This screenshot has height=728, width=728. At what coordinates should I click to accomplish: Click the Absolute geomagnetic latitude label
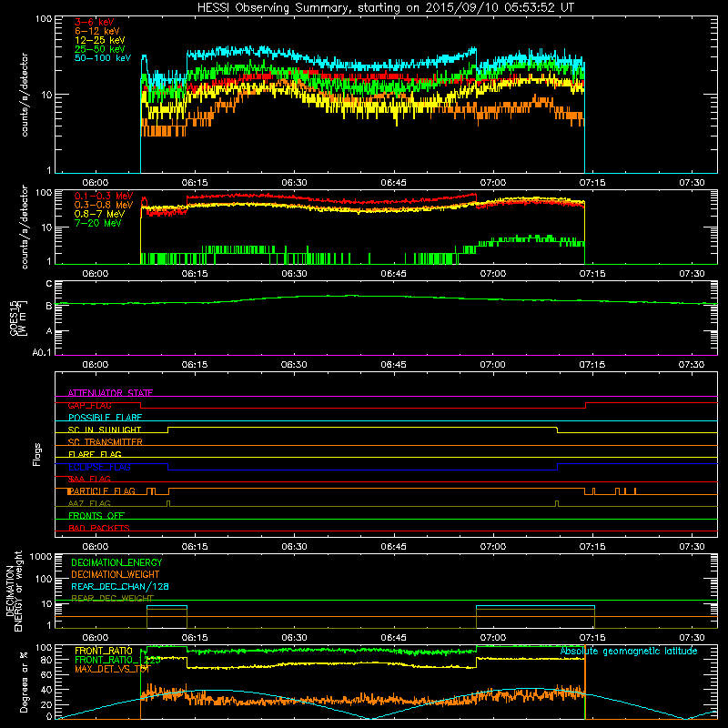point(629,651)
